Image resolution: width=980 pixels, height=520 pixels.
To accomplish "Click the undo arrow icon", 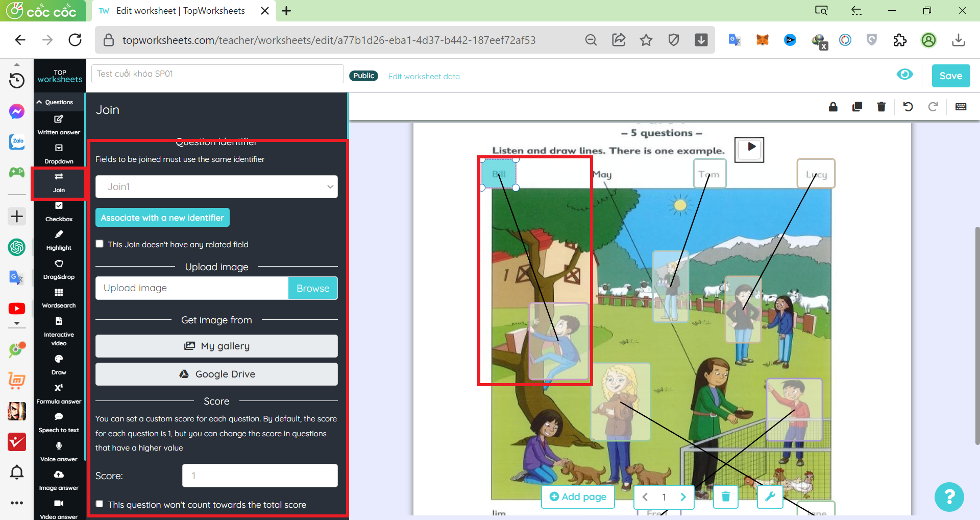I will 908,107.
